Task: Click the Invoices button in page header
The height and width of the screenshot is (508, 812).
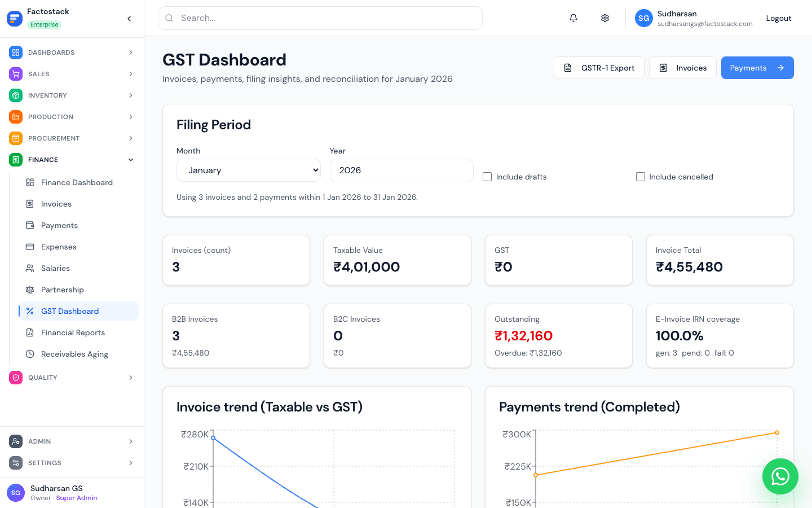Action: point(683,68)
